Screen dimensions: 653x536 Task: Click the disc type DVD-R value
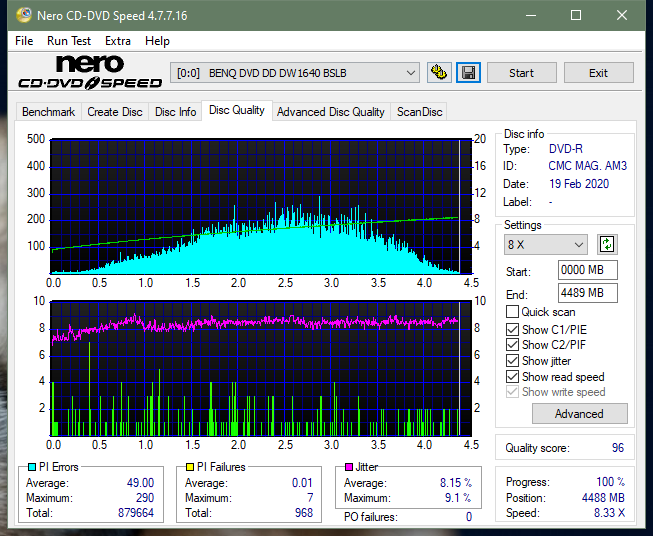click(x=566, y=149)
